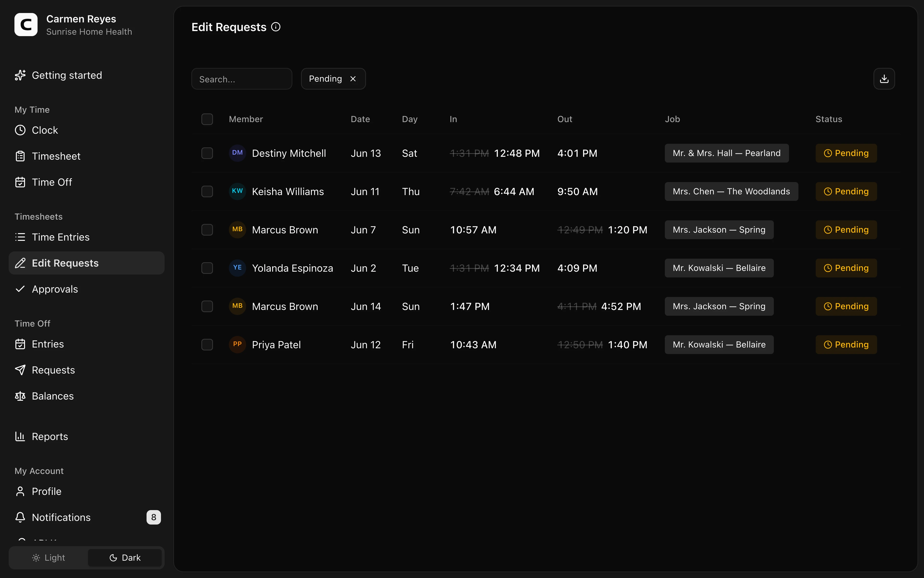This screenshot has width=924, height=578.
Task: Click new out-time 1:20 PM
Action: [627, 230]
